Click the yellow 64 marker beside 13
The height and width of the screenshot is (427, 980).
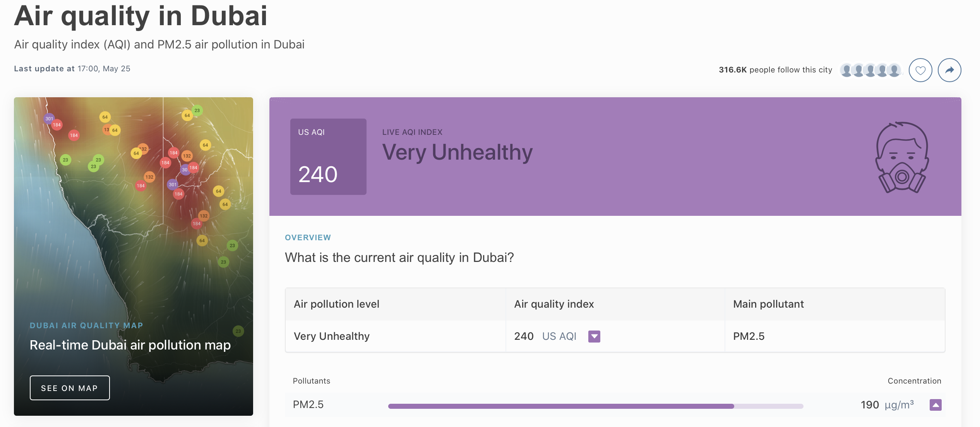pyautogui.click(x=115, y=130)
